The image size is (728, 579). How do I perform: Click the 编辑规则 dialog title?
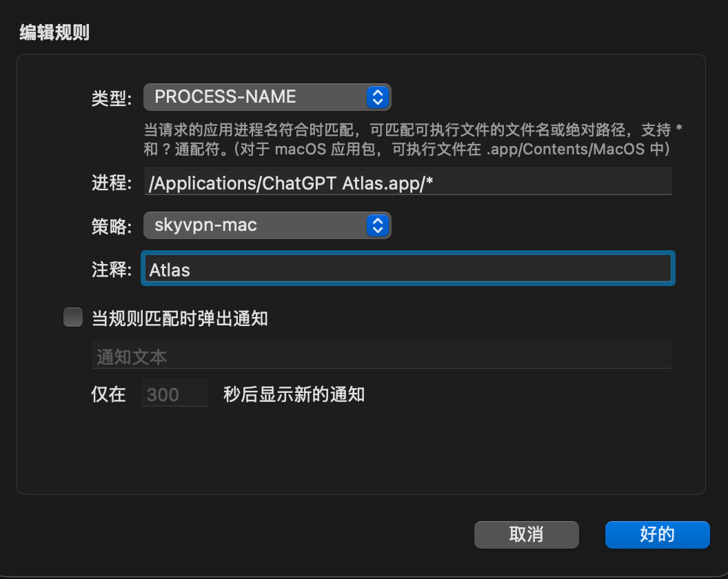(54, 32)
